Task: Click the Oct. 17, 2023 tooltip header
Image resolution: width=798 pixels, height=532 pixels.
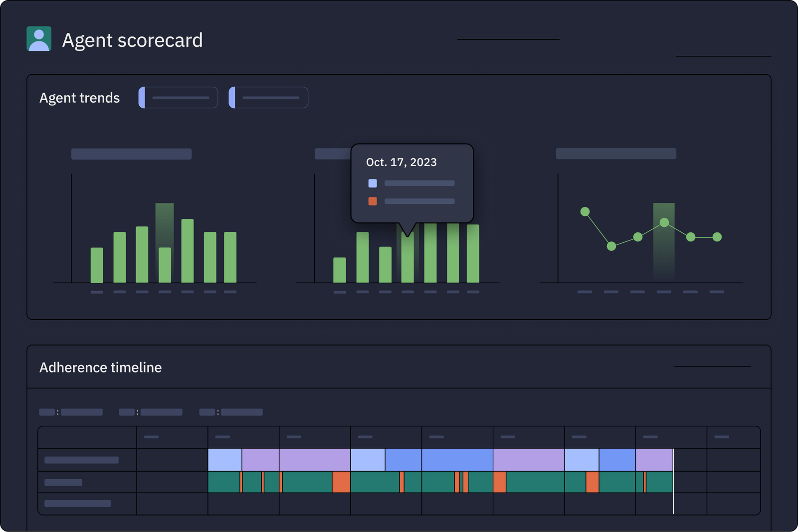Action: point(401,162)
